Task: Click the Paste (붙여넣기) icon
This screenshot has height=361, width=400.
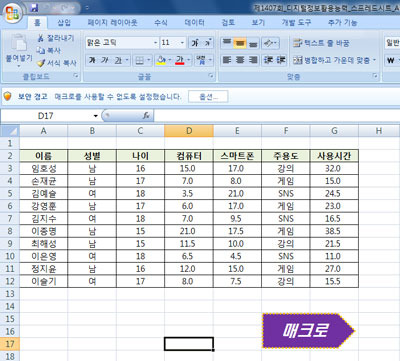Action: (x=19, y=43)
